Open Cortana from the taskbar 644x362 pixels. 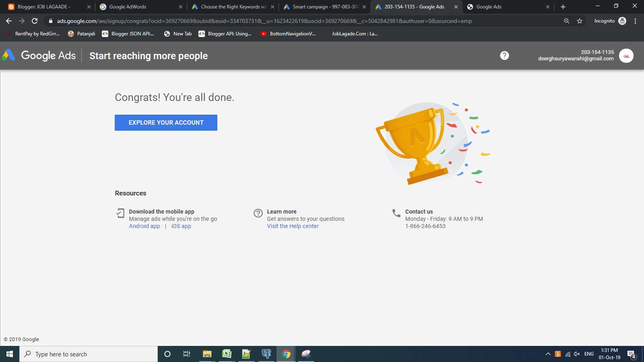(167, 354)
